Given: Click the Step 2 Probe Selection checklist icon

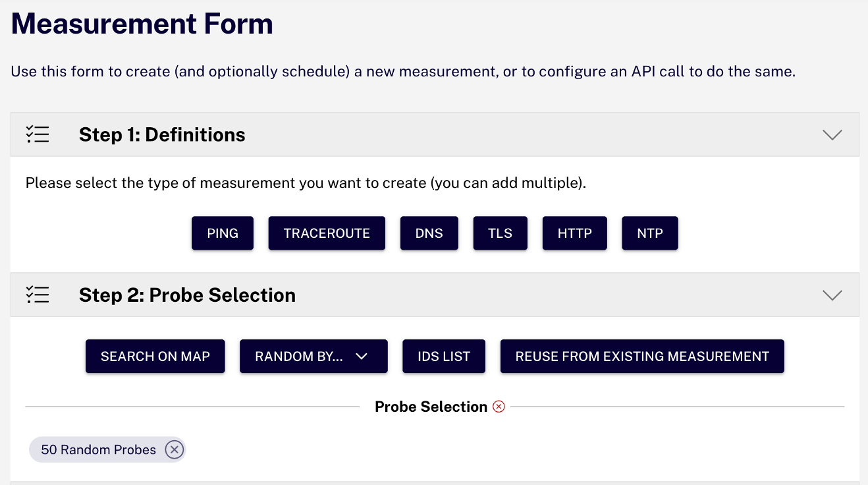Looking at the screenshot, I should (38, 295).
